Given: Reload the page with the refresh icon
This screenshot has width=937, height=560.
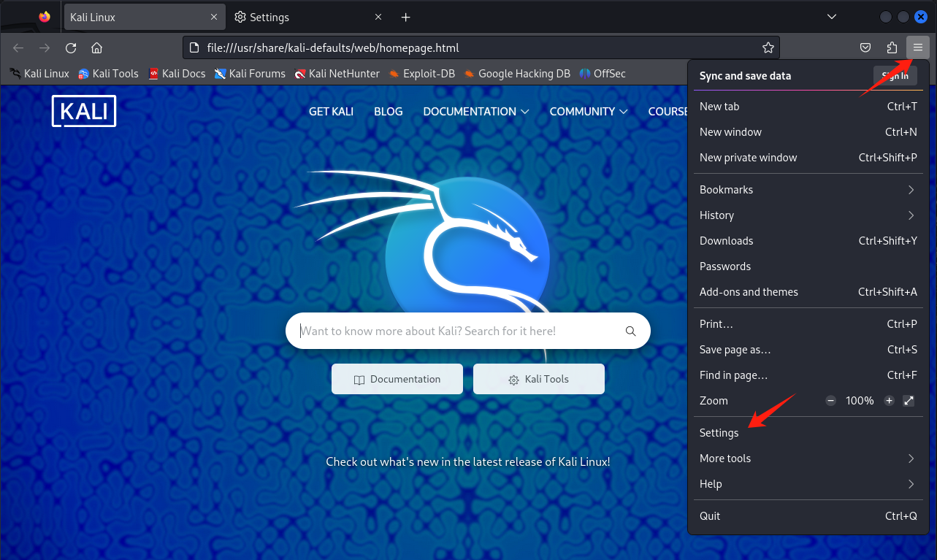Looking at the screenshot, I should click(x=71, y=48).
